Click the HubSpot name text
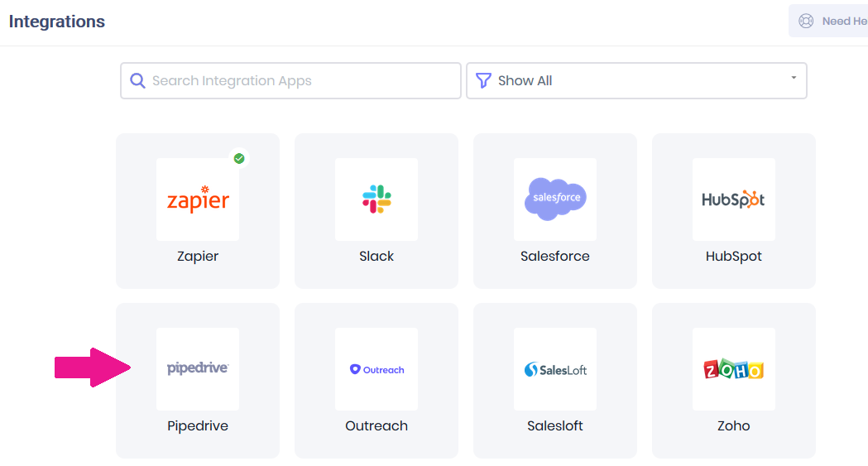 click(733, 257)
